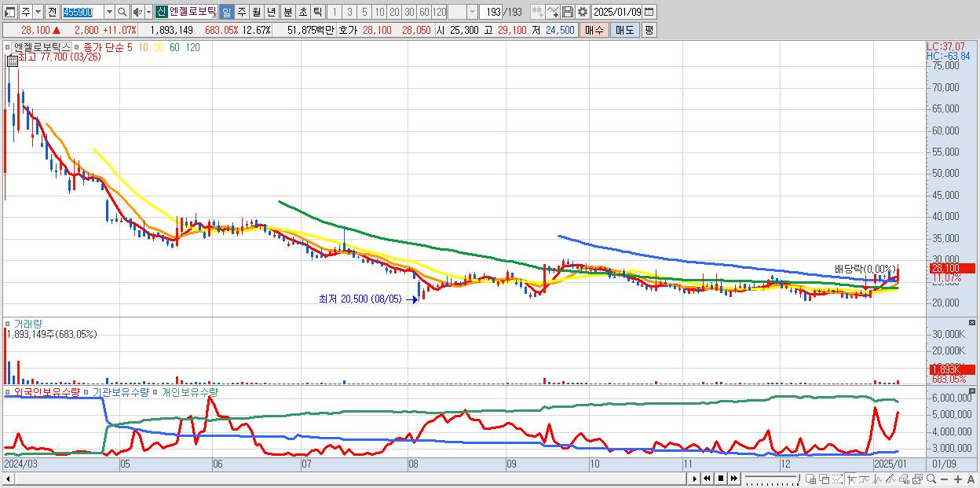The image size is (980, 488).
Task: Click the magnifier zoom icon in bottom toolbar
Action: (x=931, y=479)
